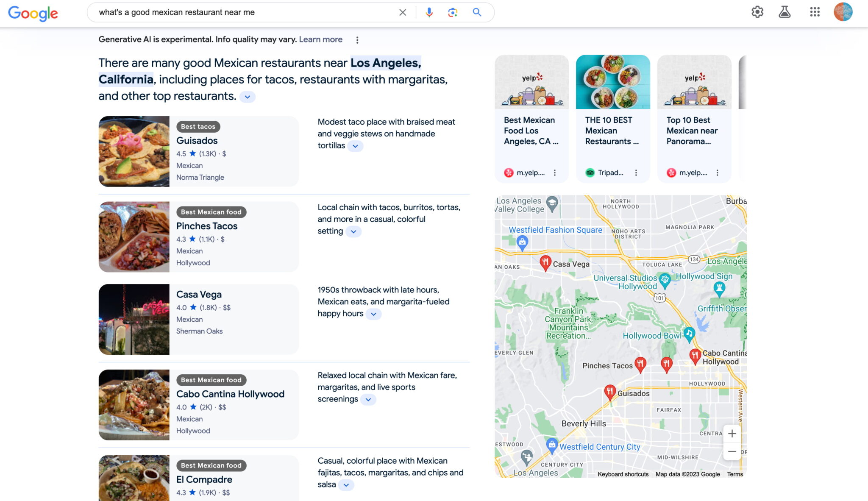This screenshot has width=868, height=501.
Task: Click the Google logo
Action: pos(33,13)
